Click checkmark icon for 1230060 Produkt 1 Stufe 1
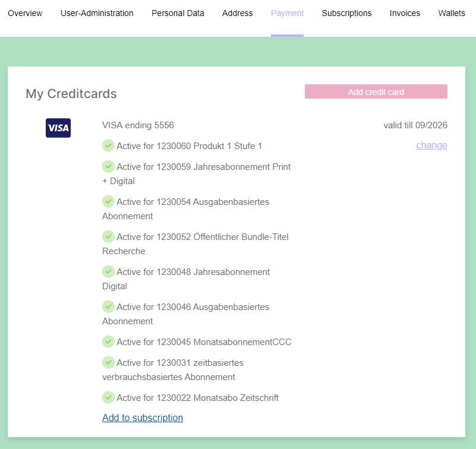The height and width of the screenshot is (449, 476). point(108,146)
